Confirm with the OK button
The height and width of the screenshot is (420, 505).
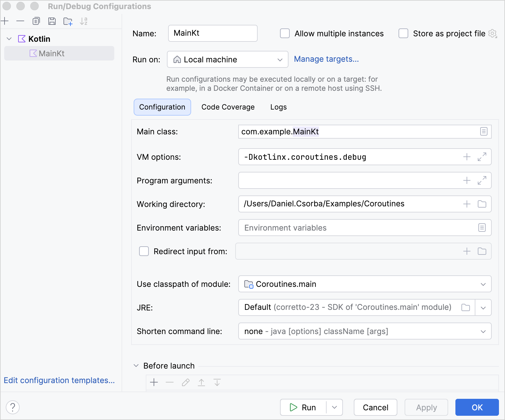477,407
